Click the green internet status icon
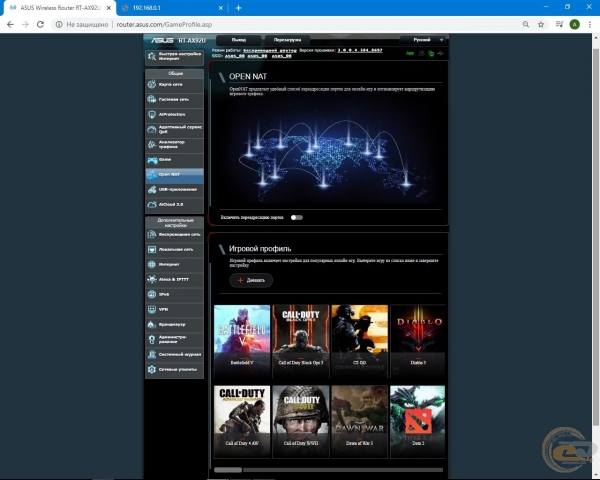600x480 pixels. coord(431,54)
